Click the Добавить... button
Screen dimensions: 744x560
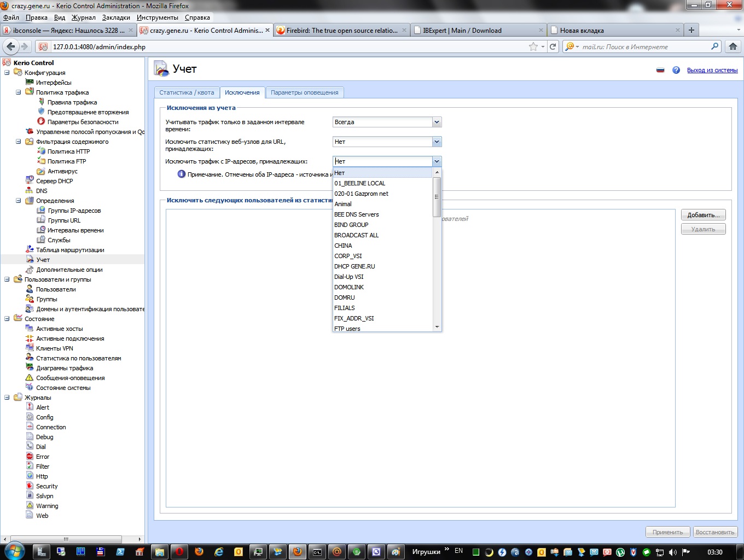703,215
